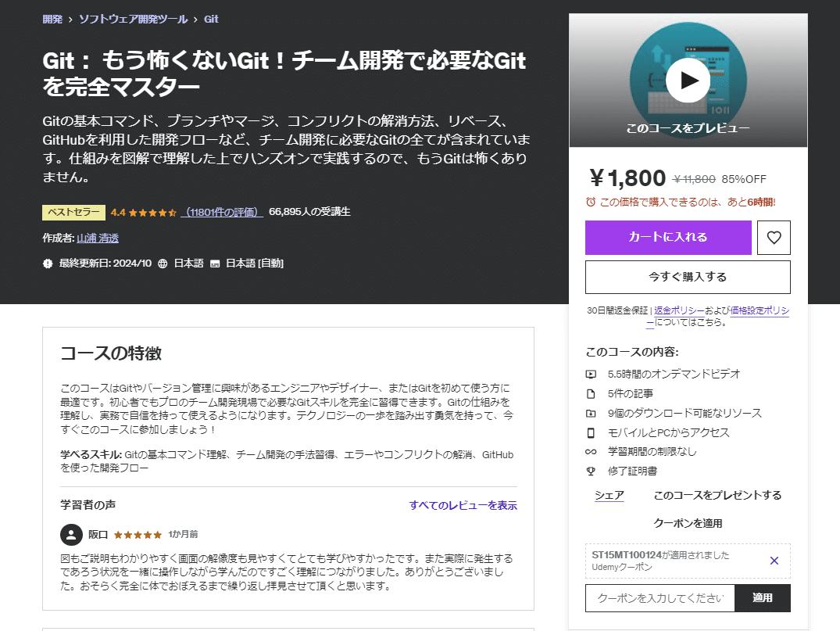Click the video icon beside 5.5時間のオンデマンドビデオ
Screen dimensions: 840x631
(x=591, y=375)
